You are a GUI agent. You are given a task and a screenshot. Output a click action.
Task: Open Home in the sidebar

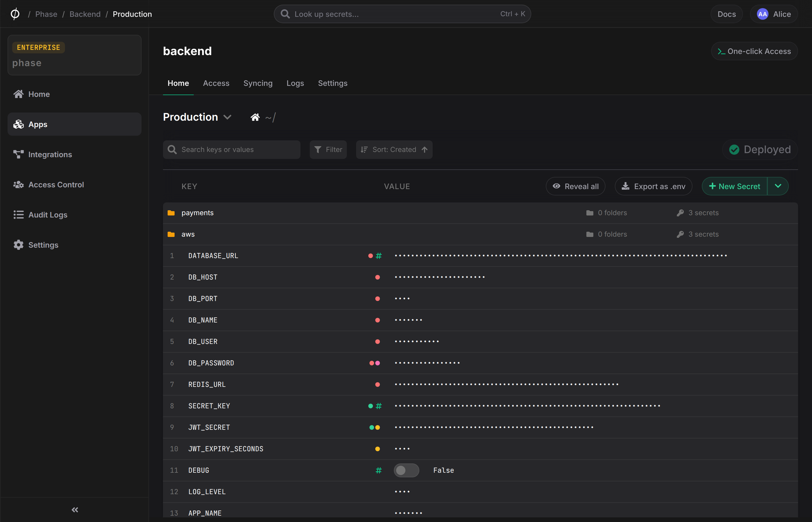74,94
